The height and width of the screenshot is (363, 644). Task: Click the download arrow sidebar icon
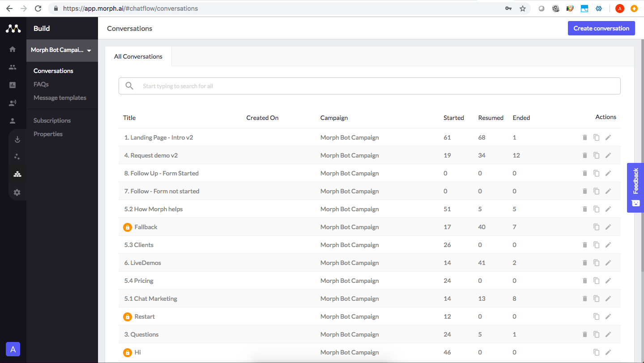tap(17, 139)
